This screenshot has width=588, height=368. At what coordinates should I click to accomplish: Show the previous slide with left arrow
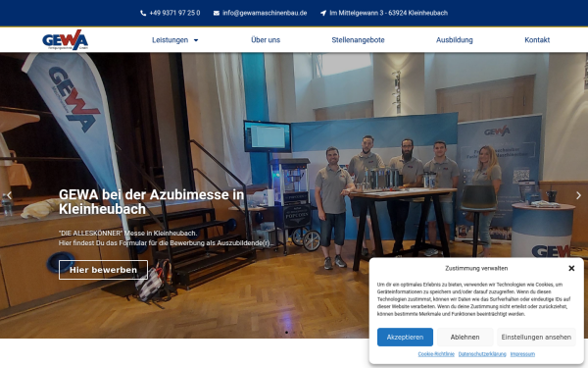[10, 195]
